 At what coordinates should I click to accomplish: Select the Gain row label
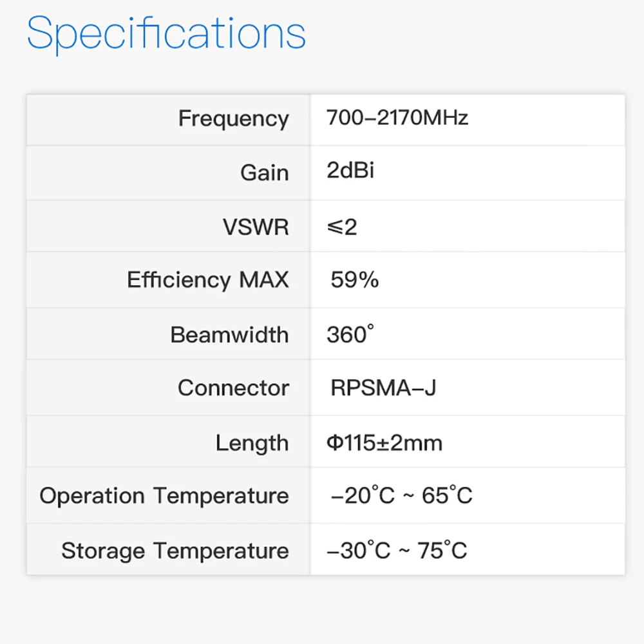264,173
